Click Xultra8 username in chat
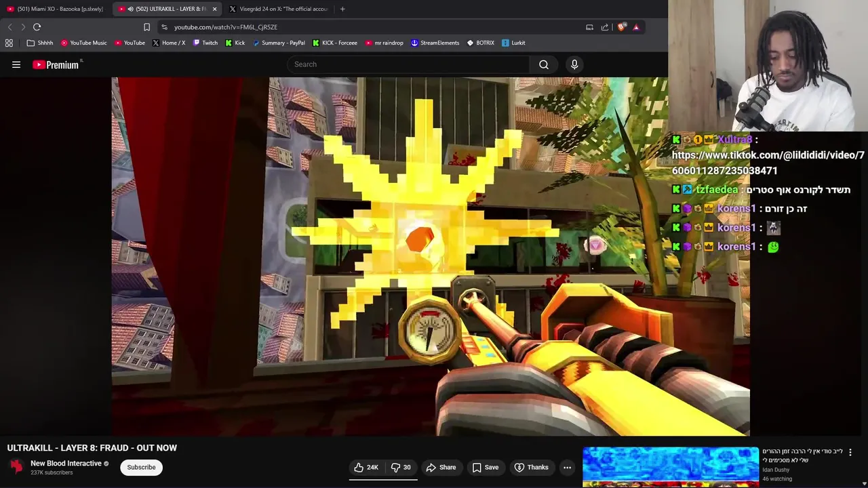 click(734, 140)
